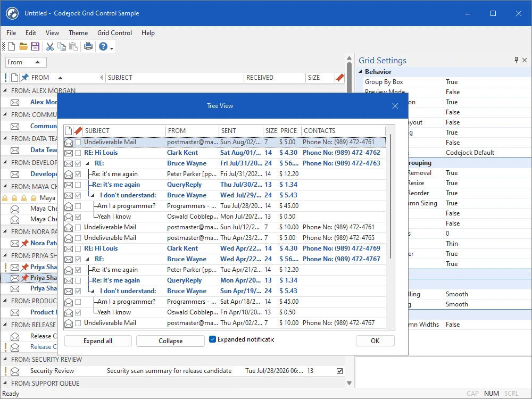Click the Tree View vertical scrollbar thumb
Viewport: 532px width, 399px height.
(391, 196)
